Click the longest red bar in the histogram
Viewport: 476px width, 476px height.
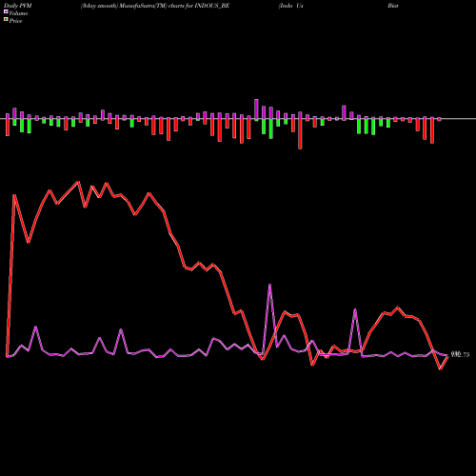pyautogui.click(x=300, y=133)
